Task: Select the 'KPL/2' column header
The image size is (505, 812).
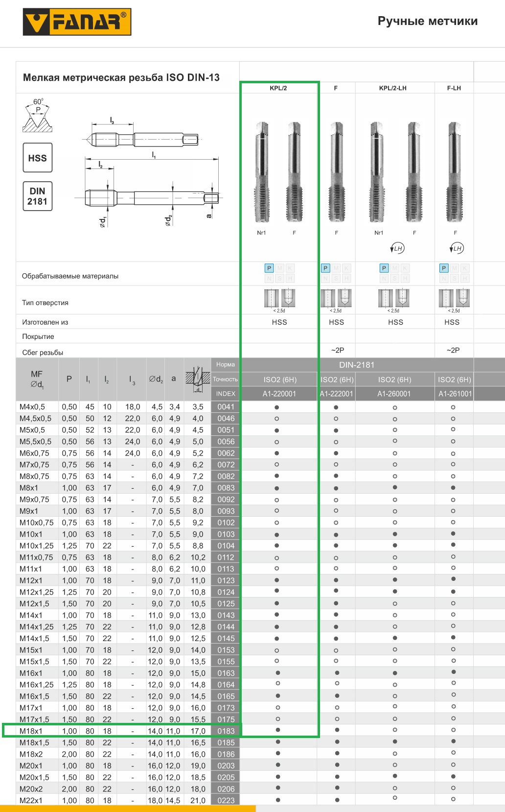Action: [x=278, y=88]
